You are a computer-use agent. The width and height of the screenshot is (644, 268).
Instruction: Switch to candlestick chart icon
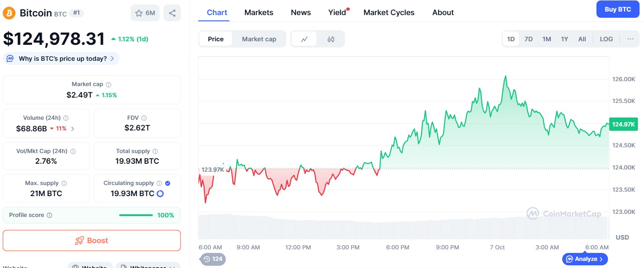tap(331, 39)
